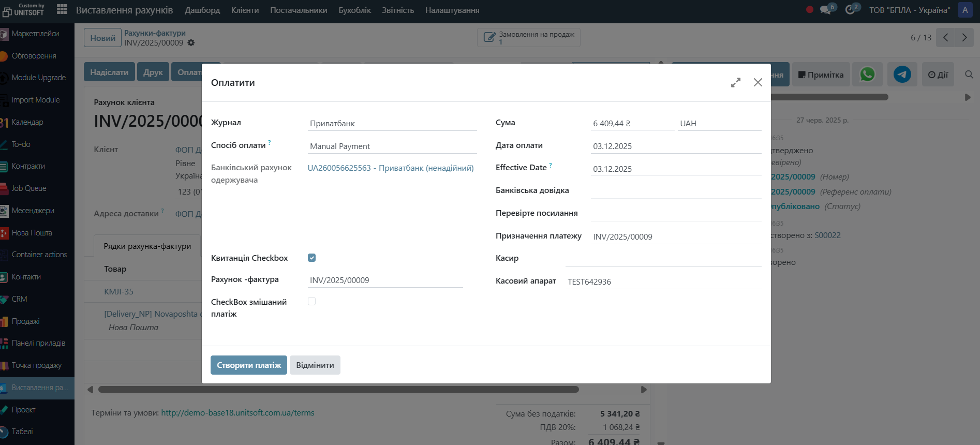This screenshot has width=980, height=445.
Task: Open the activities clock icon in header
Action: click(850, 10)
